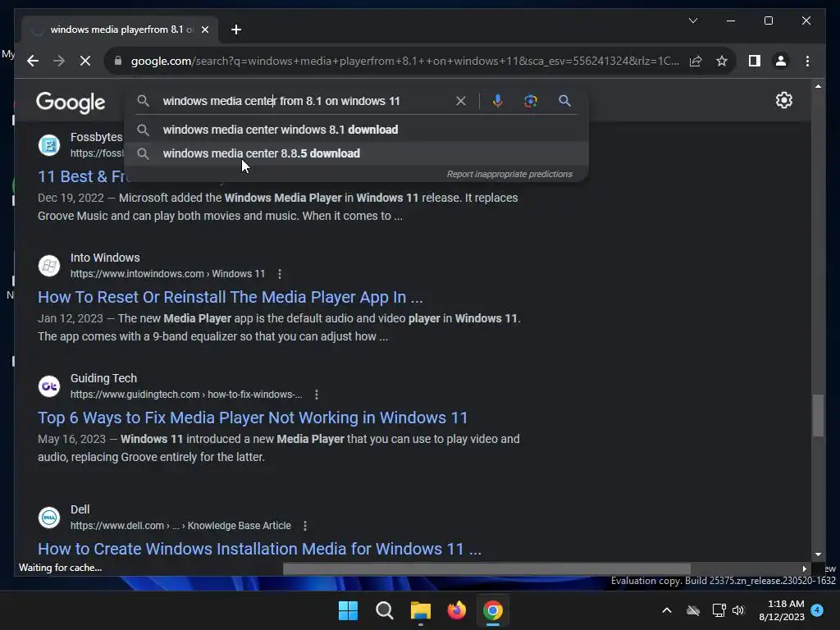Stop loading the page
Image resolution: width=840 pixels, height=630 pixels.
tap(85, 61)
